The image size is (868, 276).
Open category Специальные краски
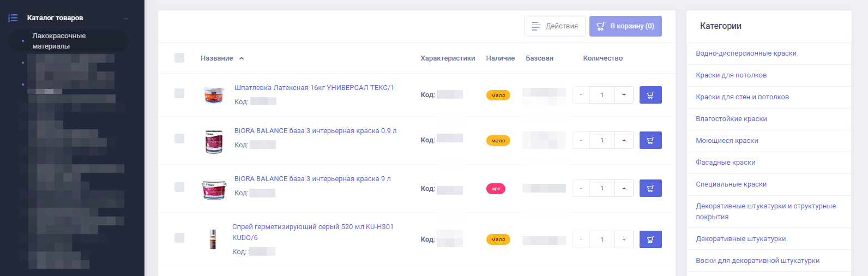(731, 184)
